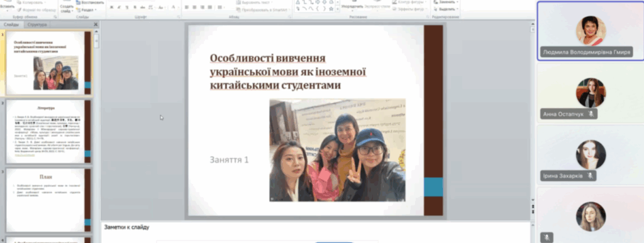Click the slide title text
Image resolution: width=644 pixels, height=243 pixels.
point(287,72)
